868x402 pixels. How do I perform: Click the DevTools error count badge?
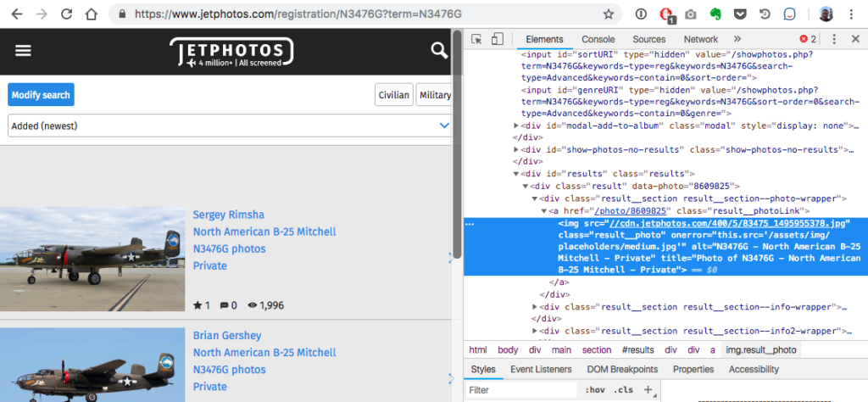click(x=808, y=39)
